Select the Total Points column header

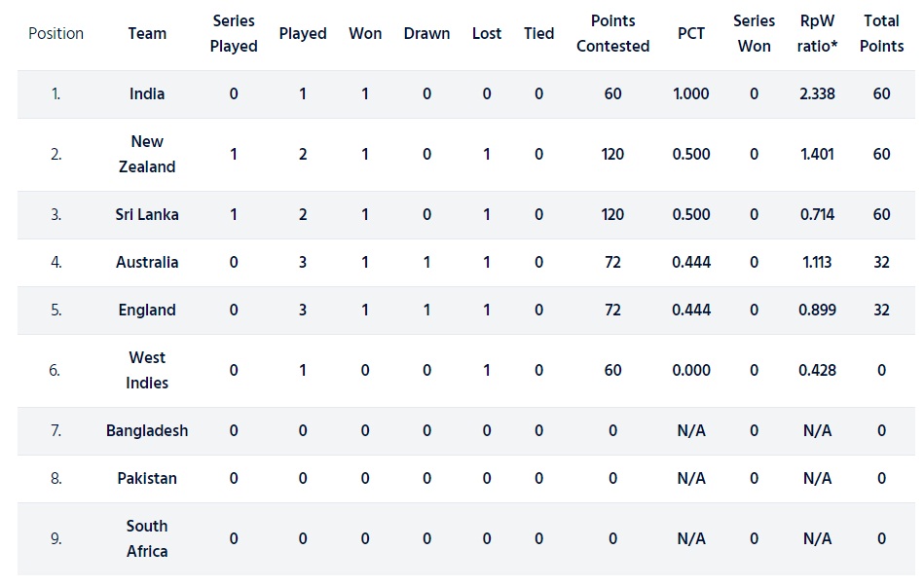(881, 34)
